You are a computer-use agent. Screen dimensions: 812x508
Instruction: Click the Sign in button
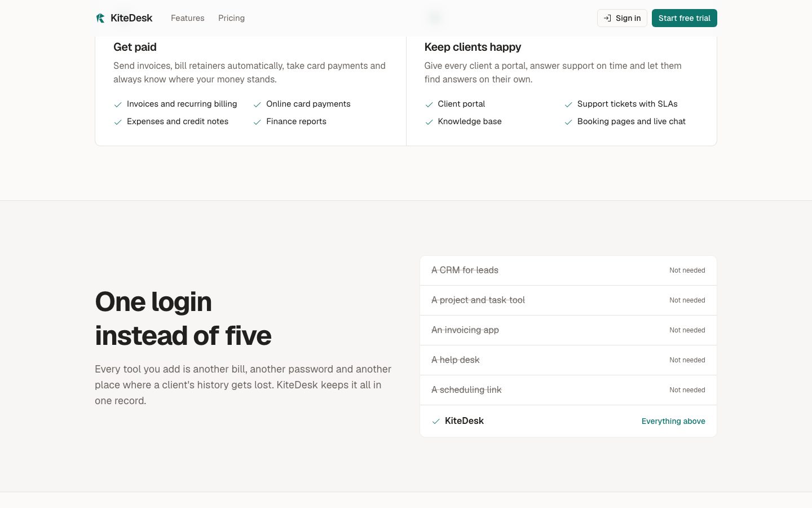tap(622, 18)
